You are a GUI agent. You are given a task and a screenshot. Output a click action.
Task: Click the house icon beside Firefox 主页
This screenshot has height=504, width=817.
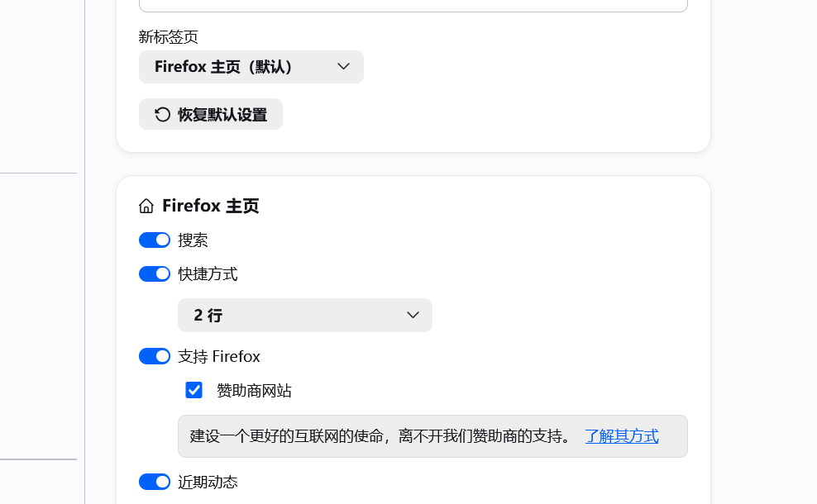(146, 207)
